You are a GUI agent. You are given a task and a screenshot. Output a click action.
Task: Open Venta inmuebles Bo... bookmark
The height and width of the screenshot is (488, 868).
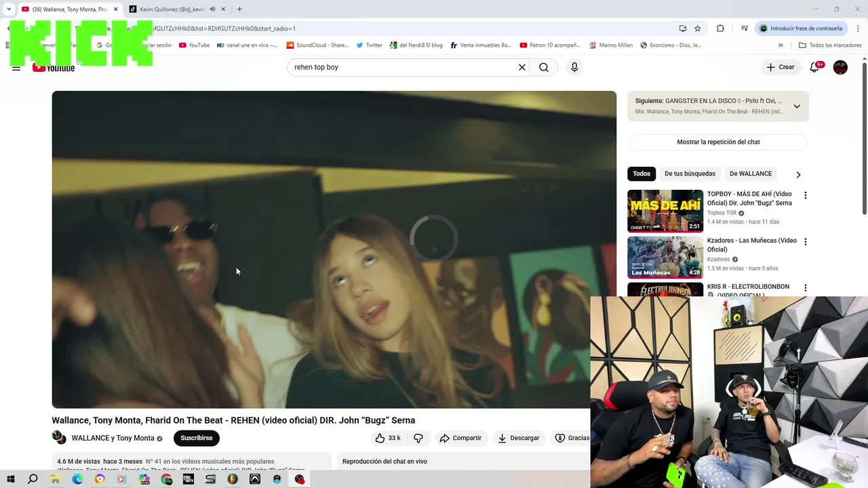click(481, 45)
